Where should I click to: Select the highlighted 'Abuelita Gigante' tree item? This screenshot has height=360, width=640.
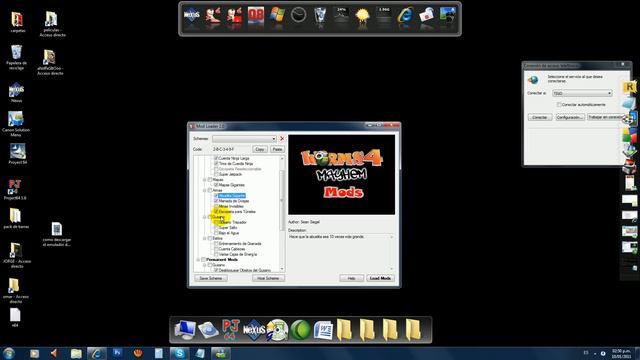[x=232, y=196]
